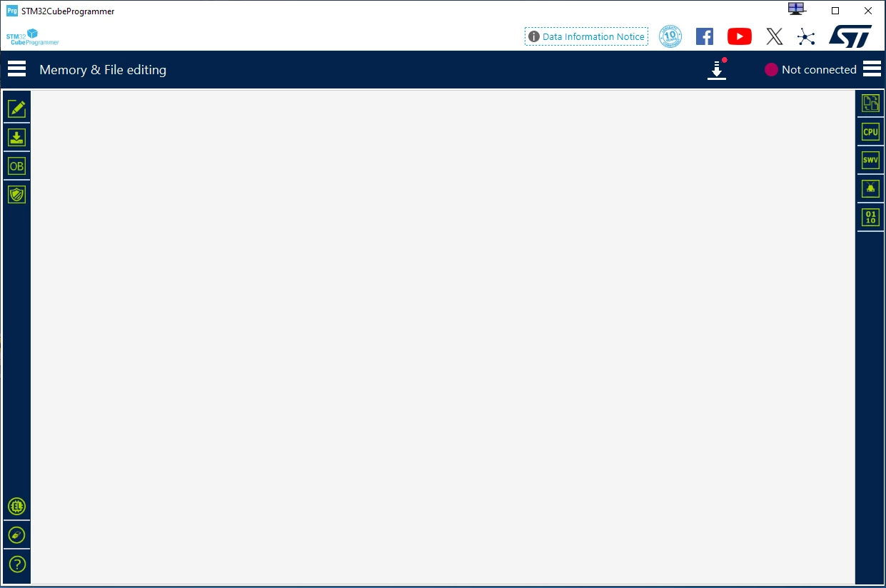Screen dimensions: 886x588
Task: Open the ST community network icon
Action: click(x=806, y=36)
